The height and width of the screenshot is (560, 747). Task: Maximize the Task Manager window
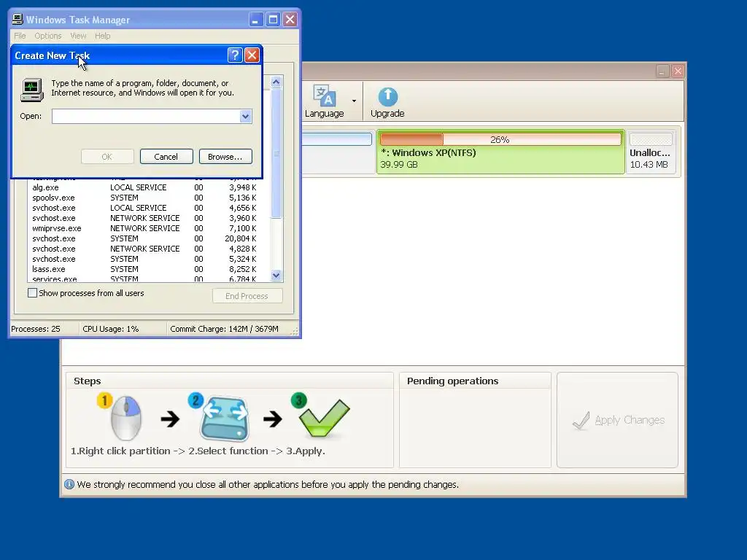click(x=273, y=20)
